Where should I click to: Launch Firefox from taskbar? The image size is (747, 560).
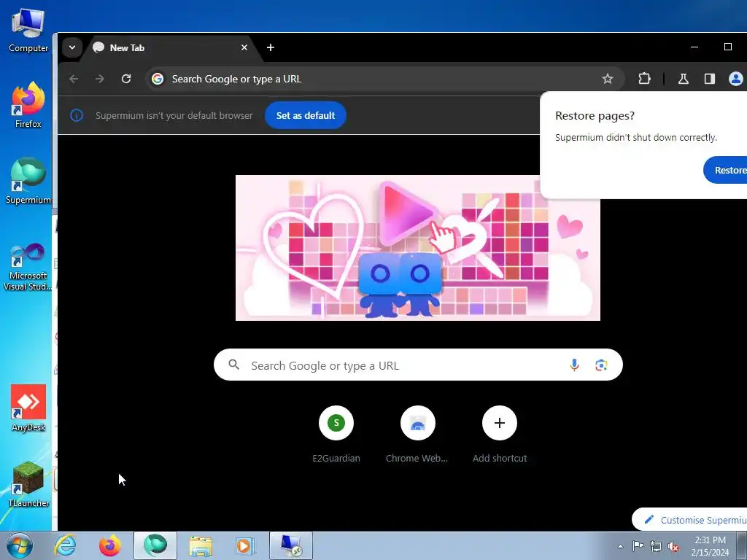click(109, 545)
